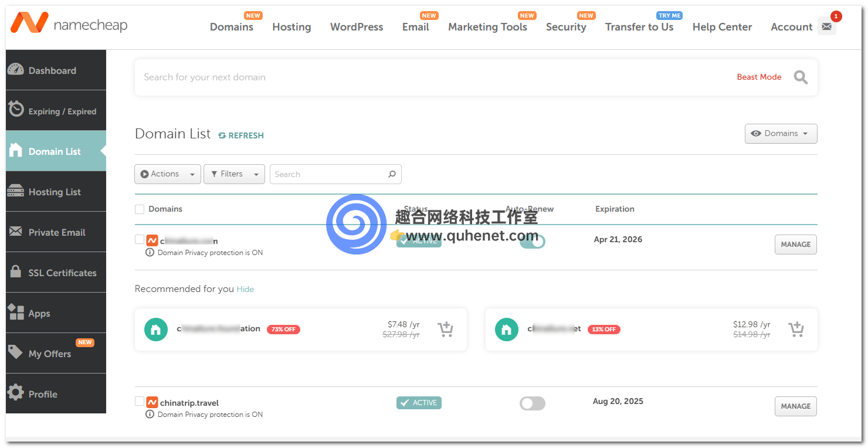Hide the Recommended for you section

tap(245, 289)
